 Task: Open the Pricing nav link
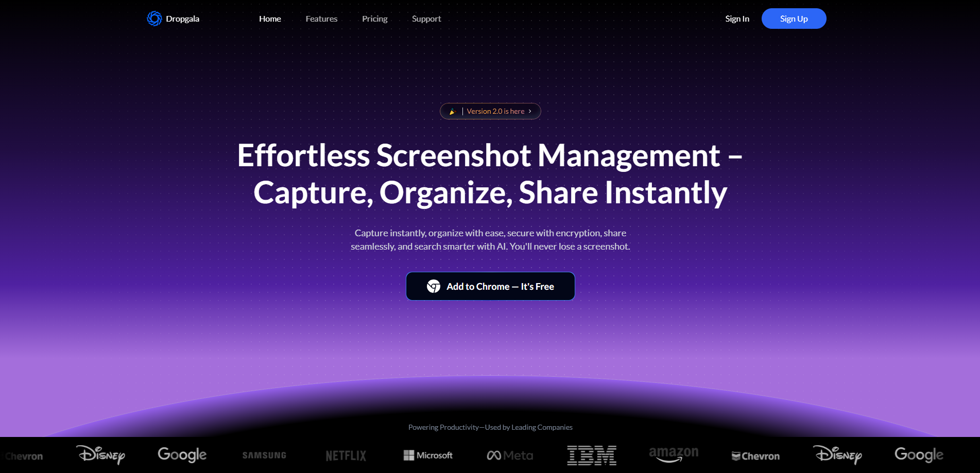tap(374, 19)
